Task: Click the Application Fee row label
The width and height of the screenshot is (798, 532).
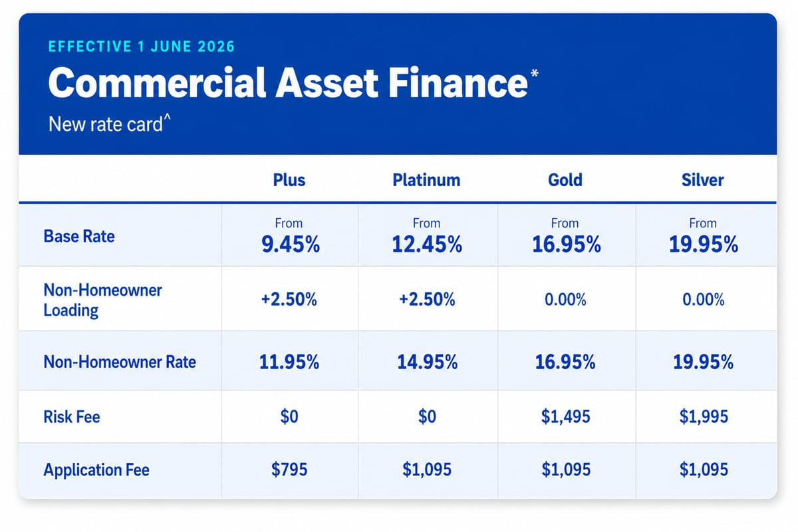Action: [96, 470]
